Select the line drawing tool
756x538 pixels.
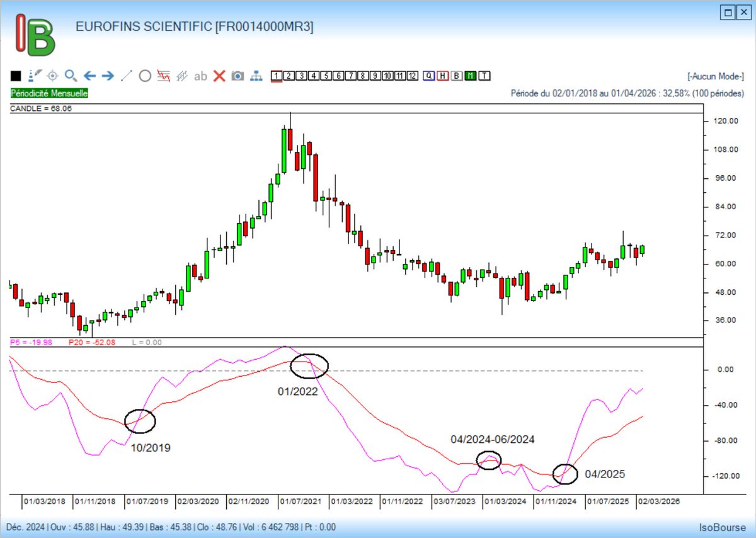coord(127,76)
